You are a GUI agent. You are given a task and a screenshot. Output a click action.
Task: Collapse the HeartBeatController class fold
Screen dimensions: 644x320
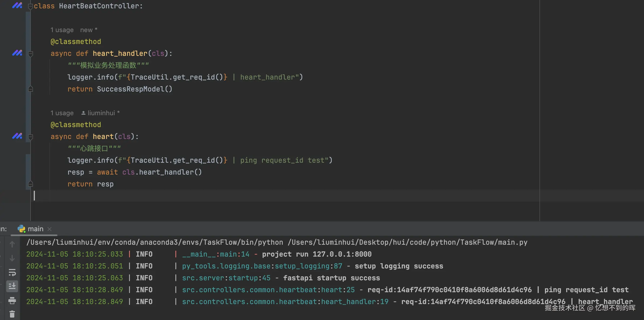click(31, 6)
